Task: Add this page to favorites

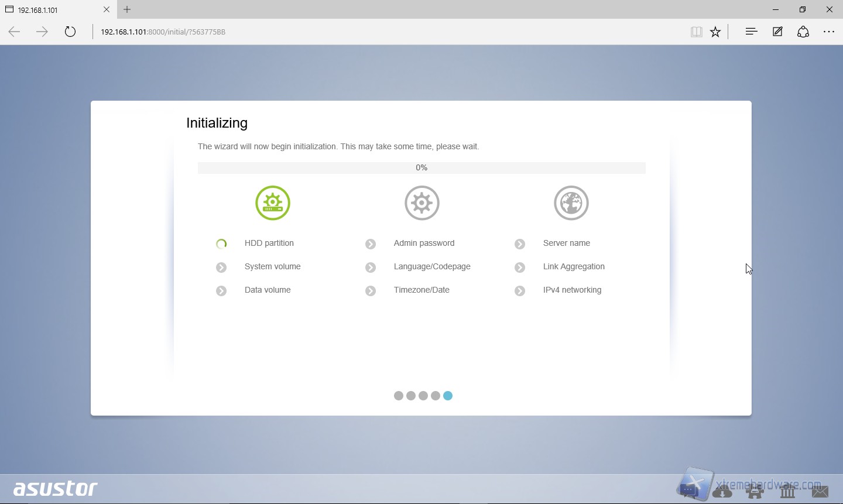Action: (715, 32)
